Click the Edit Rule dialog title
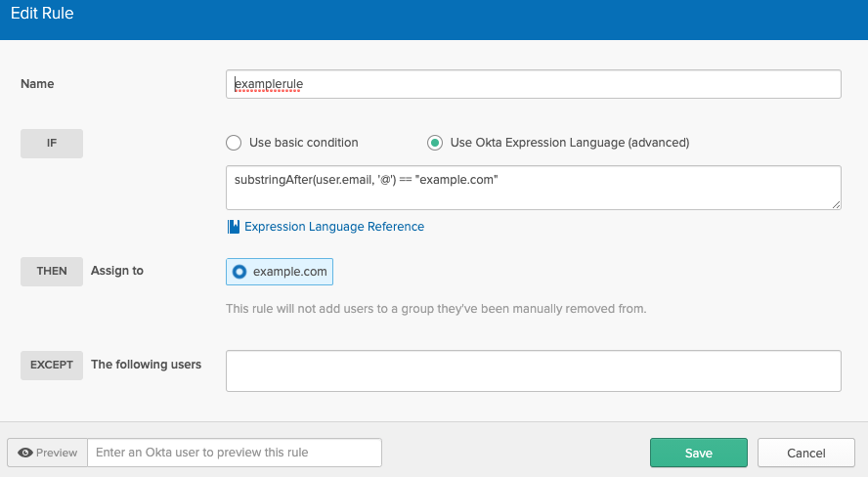 point(42,14)
